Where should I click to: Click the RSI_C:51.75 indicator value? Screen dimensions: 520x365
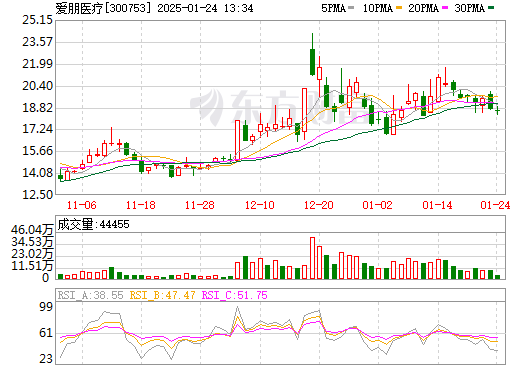235,295
